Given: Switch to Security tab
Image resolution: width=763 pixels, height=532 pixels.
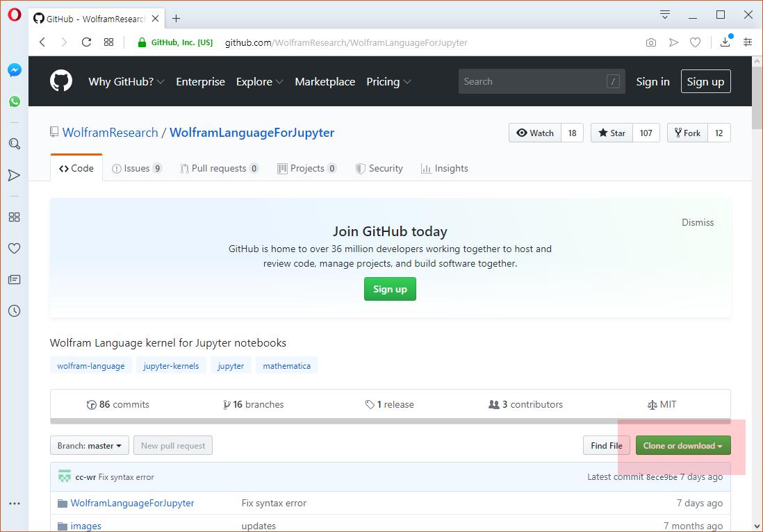Looking at the screenshot, I should [379, 168].
